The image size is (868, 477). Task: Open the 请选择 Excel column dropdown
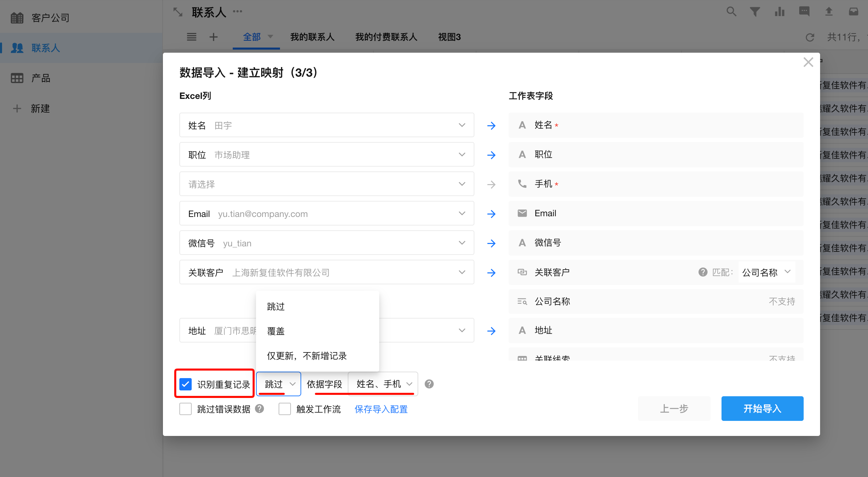[x=327, y=184]
